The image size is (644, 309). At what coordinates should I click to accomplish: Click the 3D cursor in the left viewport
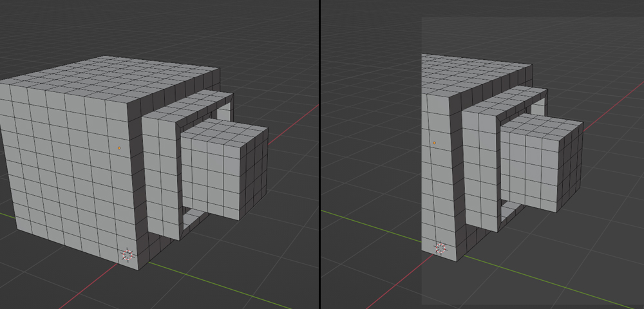(x=128, y=255)
